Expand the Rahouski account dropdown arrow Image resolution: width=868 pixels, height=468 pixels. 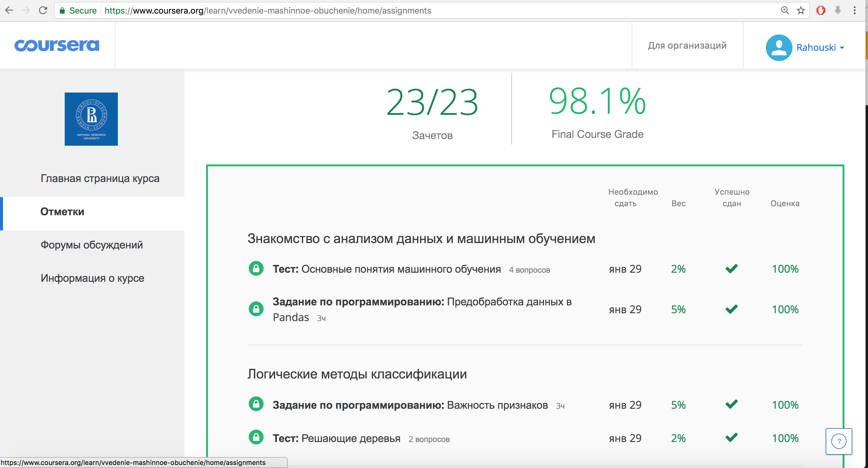pos(842,48)
